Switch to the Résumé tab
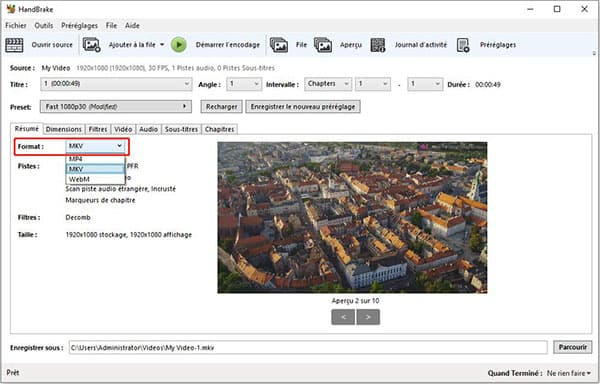The width and height of the screenshot is (600, 384). 27,129
